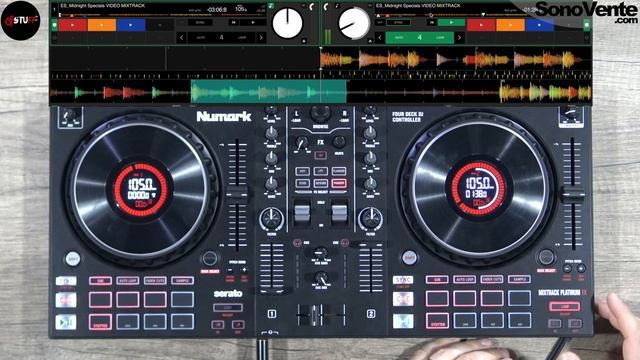Trigger the blue hot cue on software deck 1

coord(131,25)
